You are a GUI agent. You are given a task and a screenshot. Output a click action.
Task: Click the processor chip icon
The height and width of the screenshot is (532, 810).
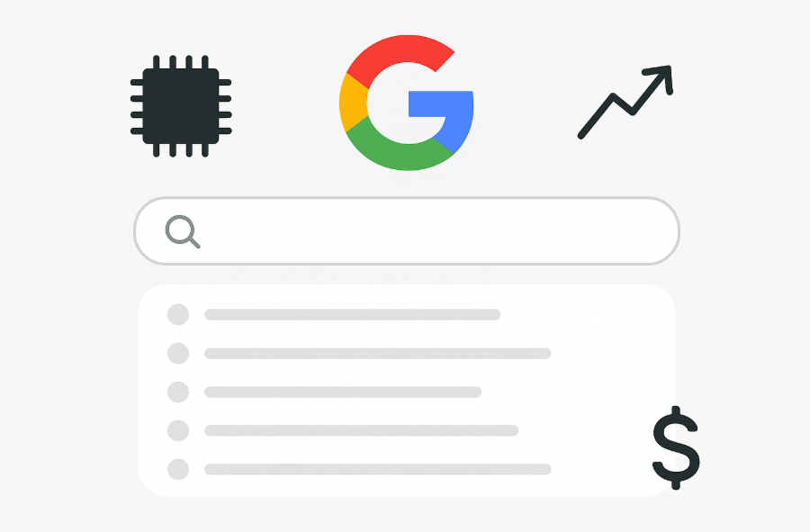pos(181,106)
